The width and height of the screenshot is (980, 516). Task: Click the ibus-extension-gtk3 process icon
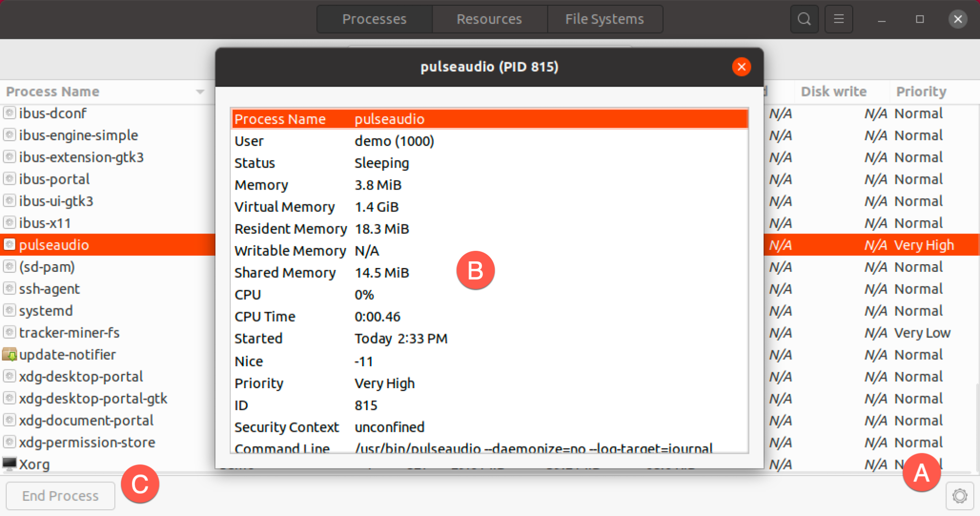[x=9, y=157]
